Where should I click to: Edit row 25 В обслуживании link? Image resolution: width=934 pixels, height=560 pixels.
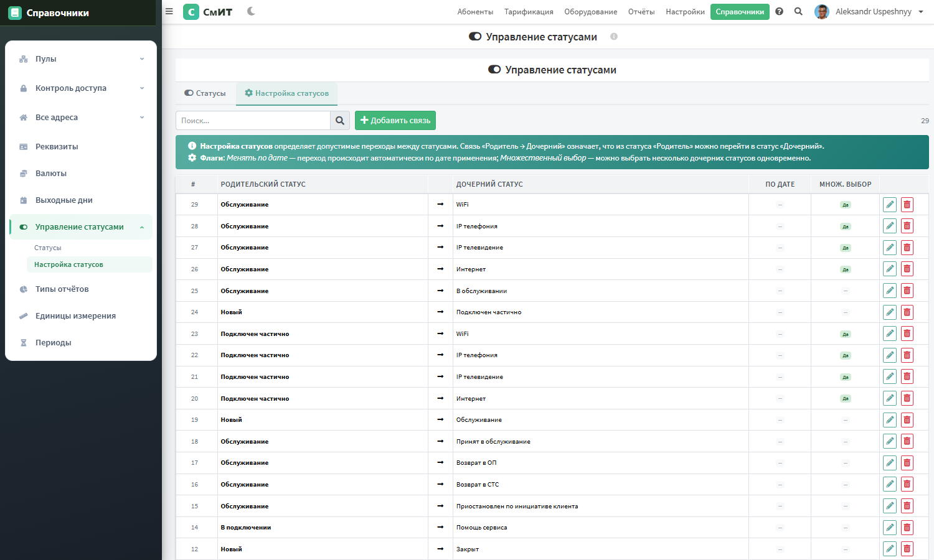tap(890, 291)
